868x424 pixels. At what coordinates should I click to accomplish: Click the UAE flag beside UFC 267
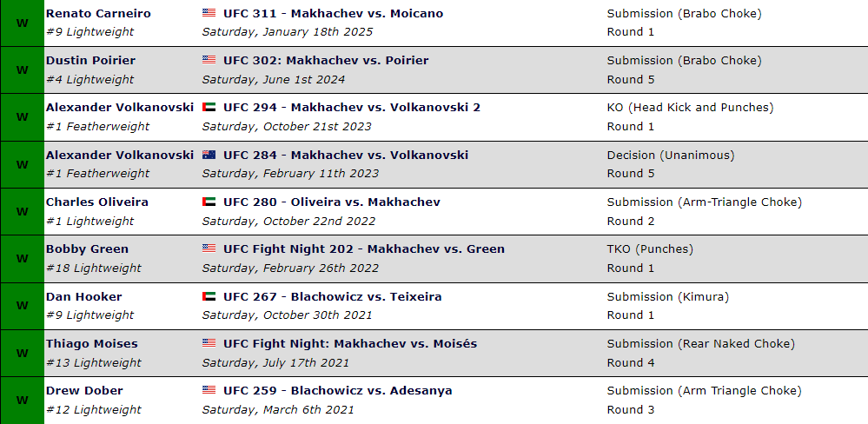[x=209, y=296]
